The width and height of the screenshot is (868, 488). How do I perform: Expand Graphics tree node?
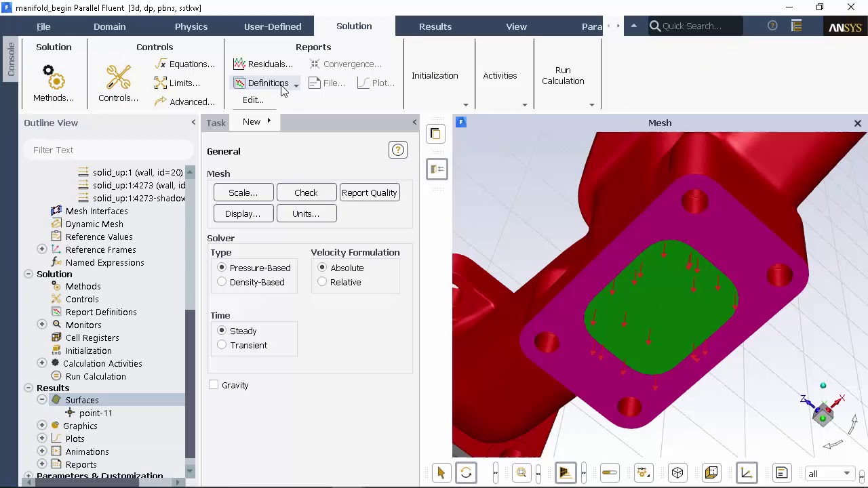point(42,426)
